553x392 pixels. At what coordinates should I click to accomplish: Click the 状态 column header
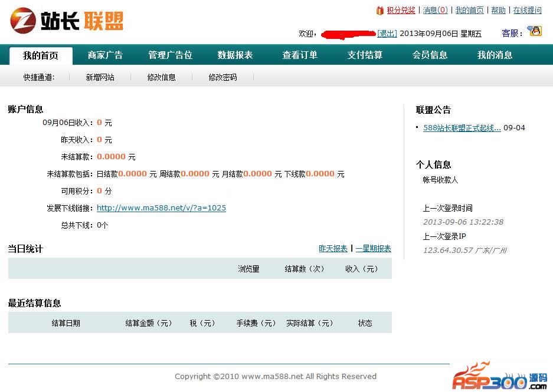(x=365, y=323)
